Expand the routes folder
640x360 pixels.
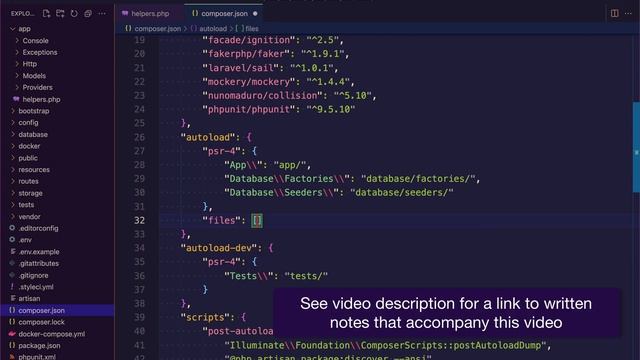pyautogui.click(x=13, y=181)
